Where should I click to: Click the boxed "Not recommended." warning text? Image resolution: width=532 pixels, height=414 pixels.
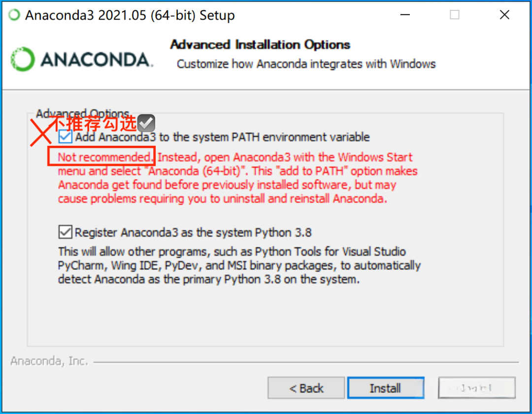click(101, 157)
